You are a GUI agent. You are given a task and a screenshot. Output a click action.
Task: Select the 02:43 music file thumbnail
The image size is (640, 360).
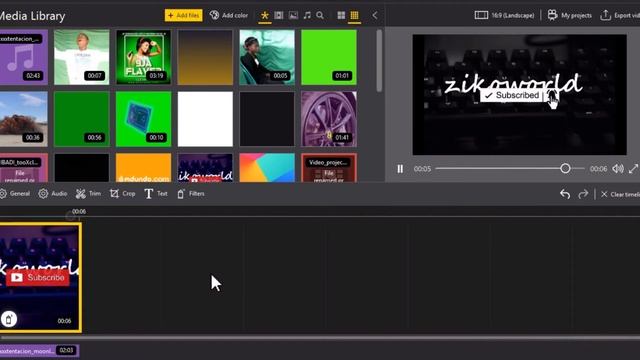tap(24, 57)
